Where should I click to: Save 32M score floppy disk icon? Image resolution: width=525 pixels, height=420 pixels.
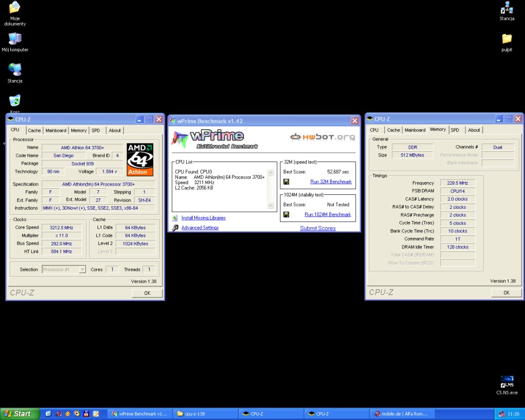tap(286, 182)
